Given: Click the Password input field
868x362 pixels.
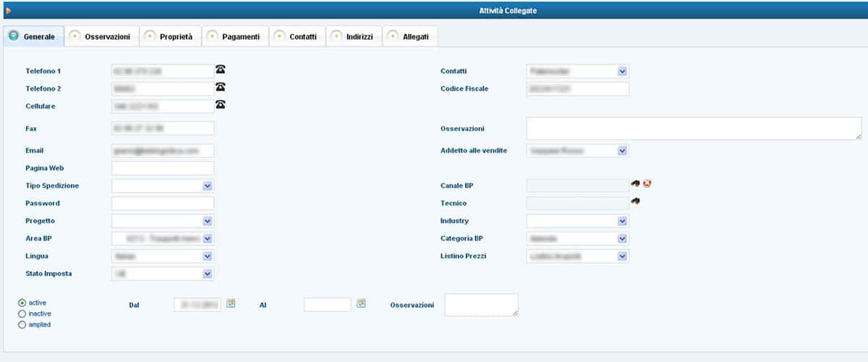Looking at the screenshot, I should pos(163,203).
